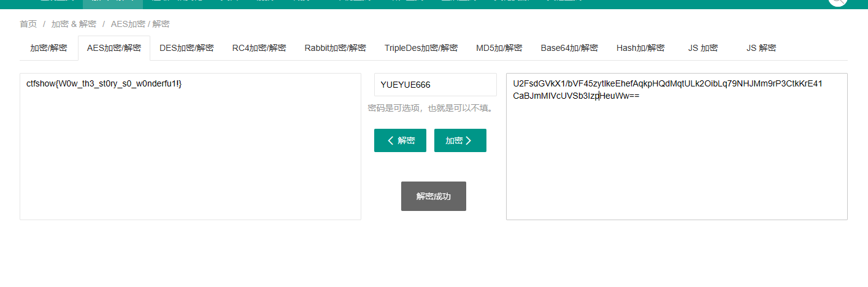Switch to the DES加密/解密 tab
Image resolution: width=868 pixels, height=287 pixels.
[186, 48]
